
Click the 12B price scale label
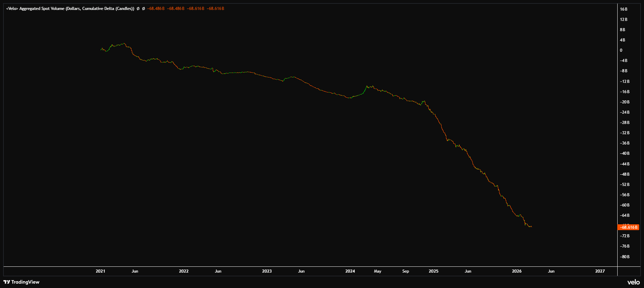[623, 20]
